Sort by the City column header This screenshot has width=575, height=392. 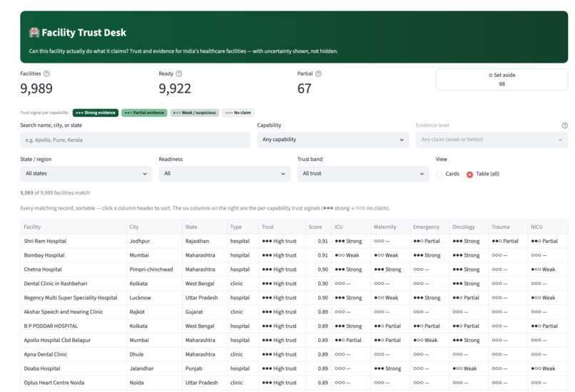(154, 227)
